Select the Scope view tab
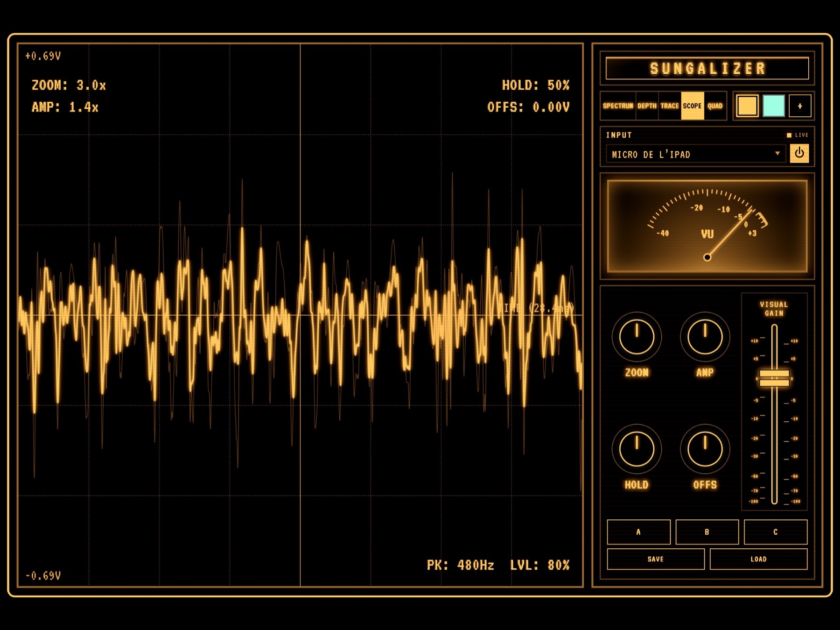 point(692,106)
